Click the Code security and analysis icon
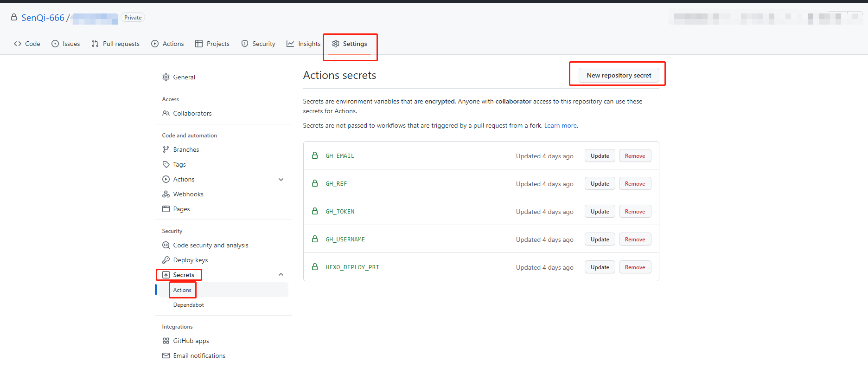868x382 pixels. [x=166, y=245]
